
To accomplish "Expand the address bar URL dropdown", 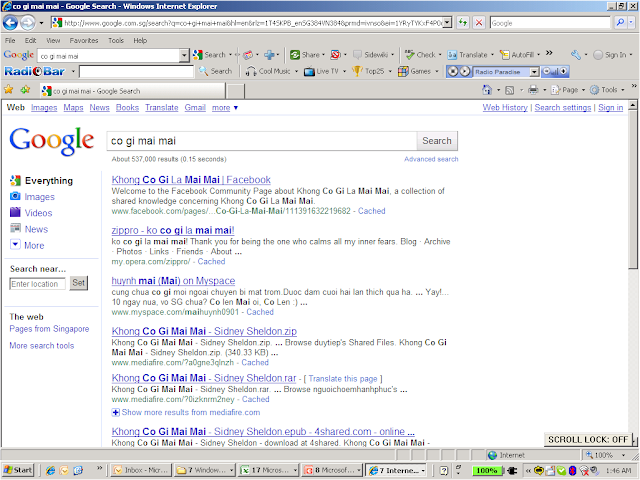I will coord(448,23).
